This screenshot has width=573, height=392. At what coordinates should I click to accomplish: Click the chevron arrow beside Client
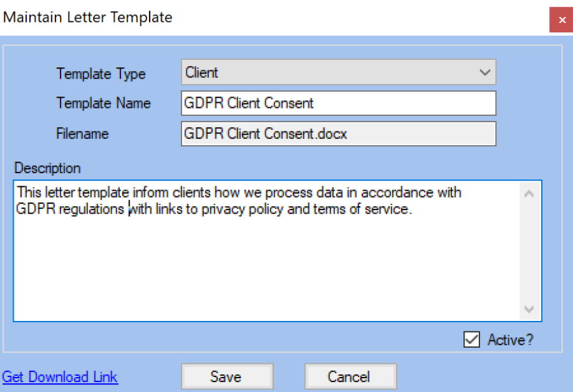[x=485, y=72]
